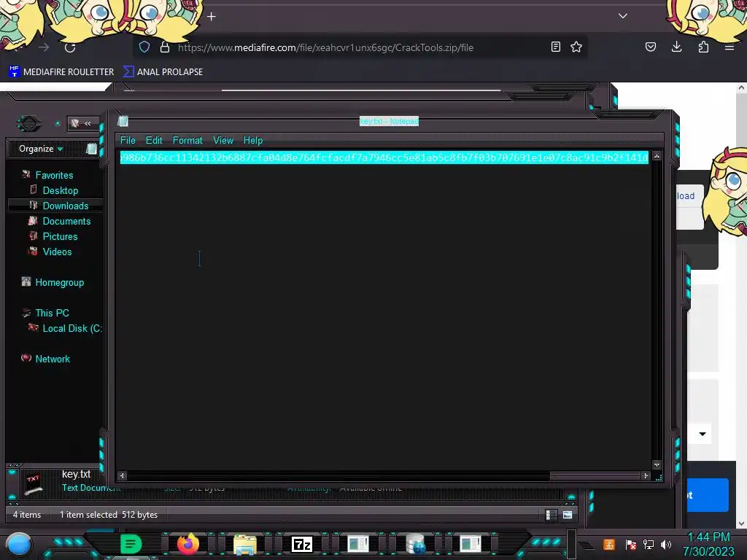Click the key.txt filename in details pane
The width and height of the screenshot is (747, 560).
coord(76,474)
